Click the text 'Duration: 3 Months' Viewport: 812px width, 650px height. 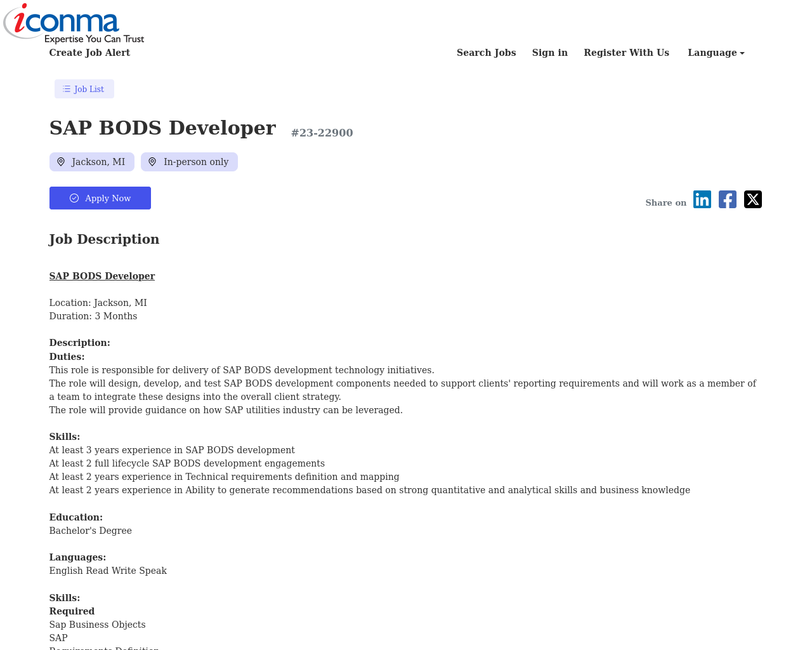93,316
